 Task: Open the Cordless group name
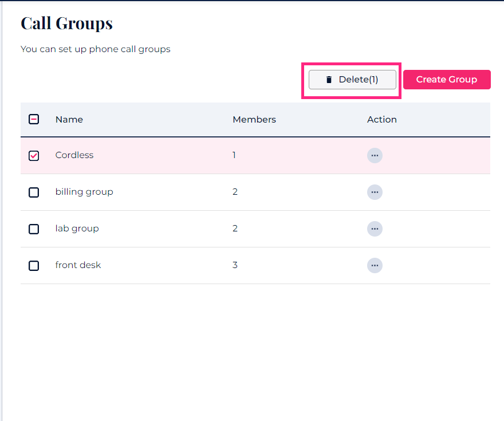point(74,155)
